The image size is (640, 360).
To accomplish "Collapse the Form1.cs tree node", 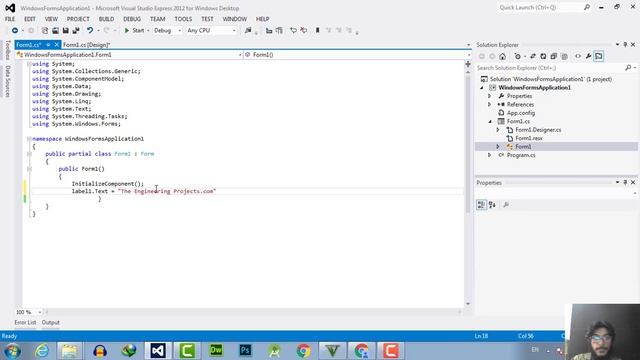I will click(x=490, y=122).
